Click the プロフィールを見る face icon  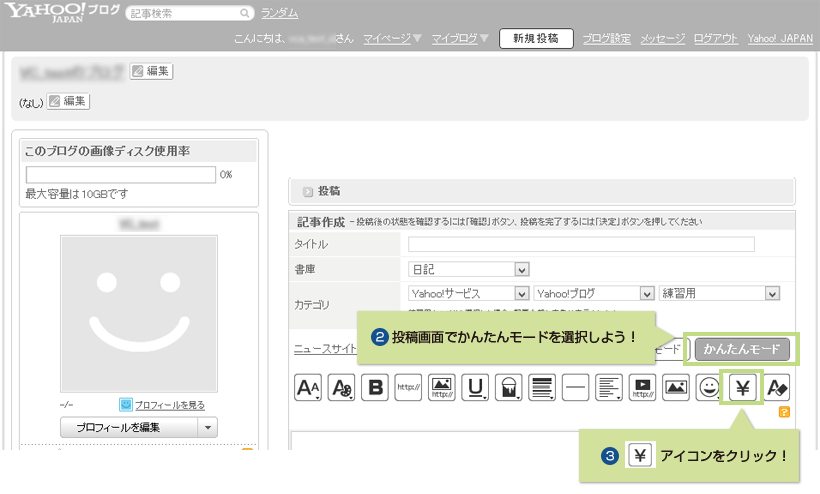pyautogui.click(x=126, y=405)
